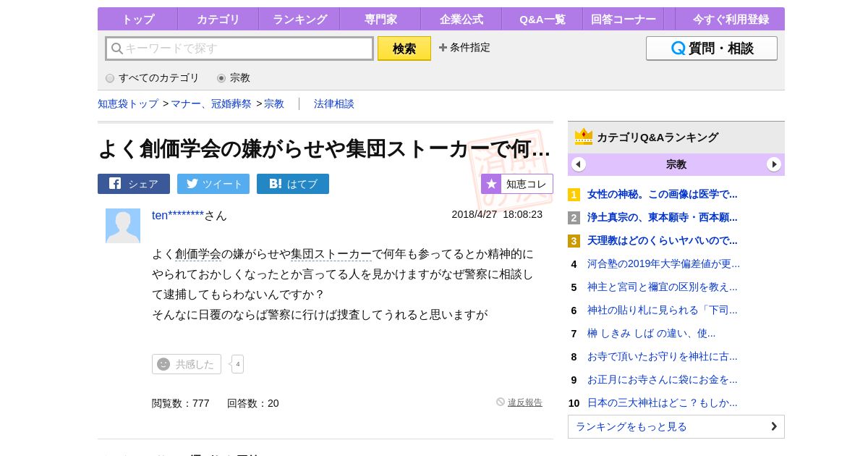Click the crown icon beside カテゴリQ&Aランキング
The height and width of the screenshot is (456, 868).
pos(584,137)
